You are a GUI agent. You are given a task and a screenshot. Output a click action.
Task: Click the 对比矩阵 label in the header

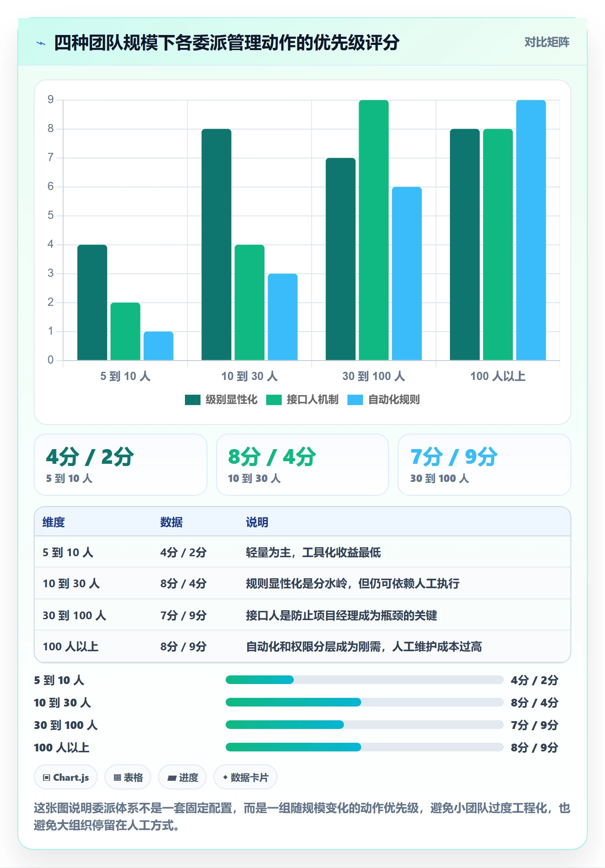547,42
